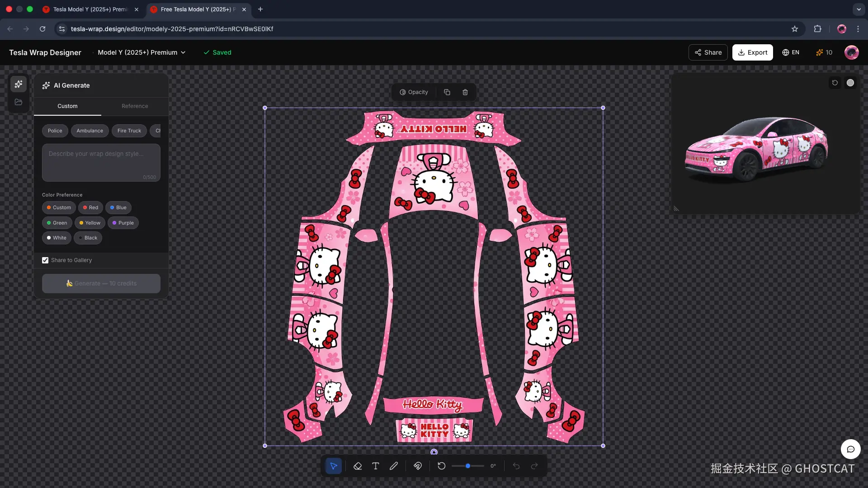Viewport: 868px width, 488px height.
Task: Select the White color preference
Action: click(57, 238)
